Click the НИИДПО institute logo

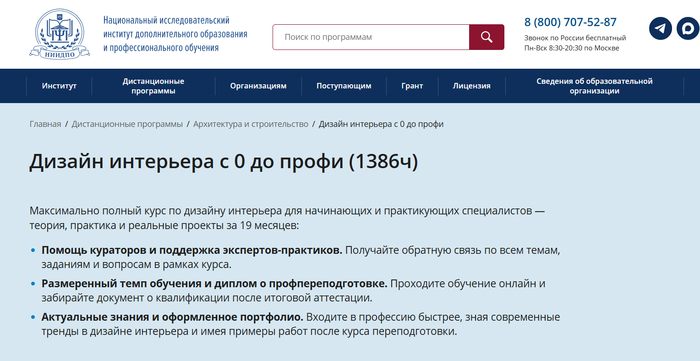[x=59, y=34]
